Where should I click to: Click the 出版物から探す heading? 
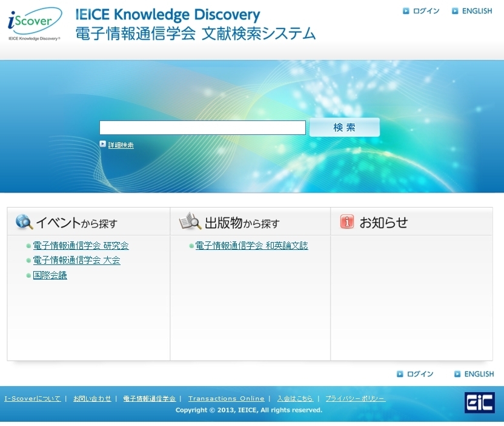click(x=242, y=223)
